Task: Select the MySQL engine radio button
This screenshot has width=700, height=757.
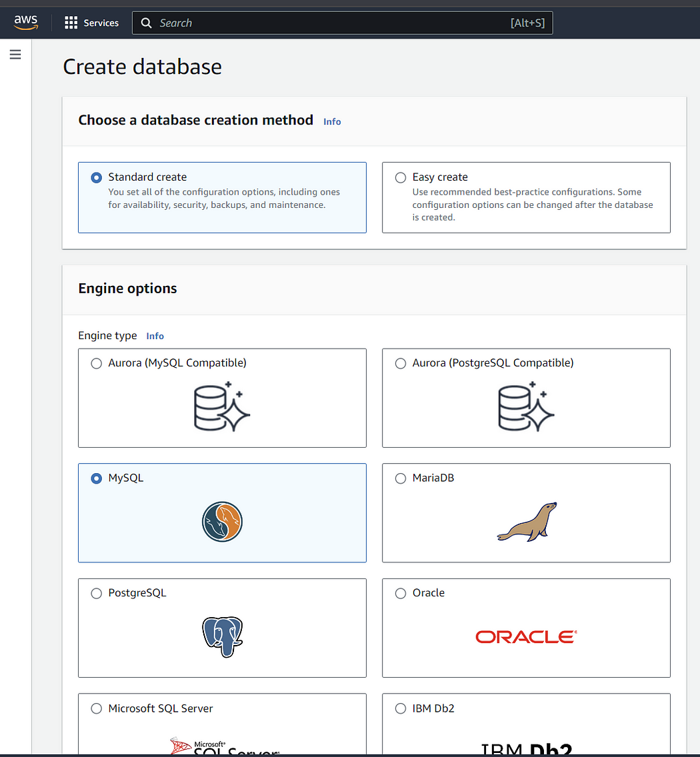Action: click(97, 478)
